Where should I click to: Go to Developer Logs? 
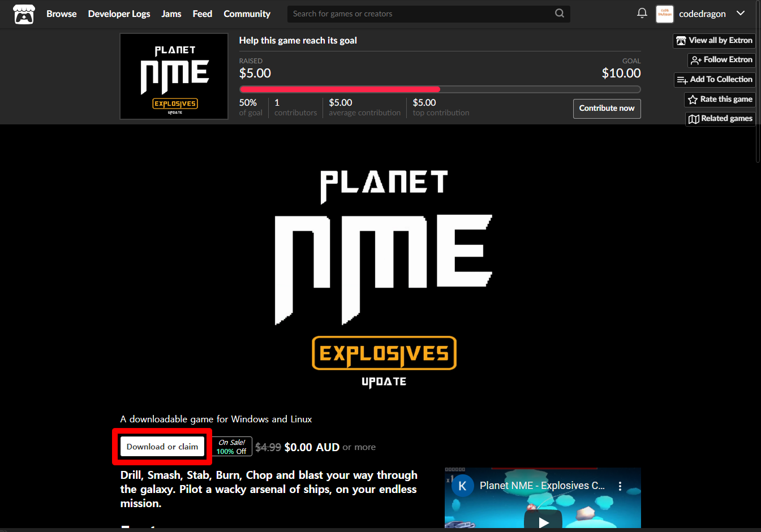point(119,14)
